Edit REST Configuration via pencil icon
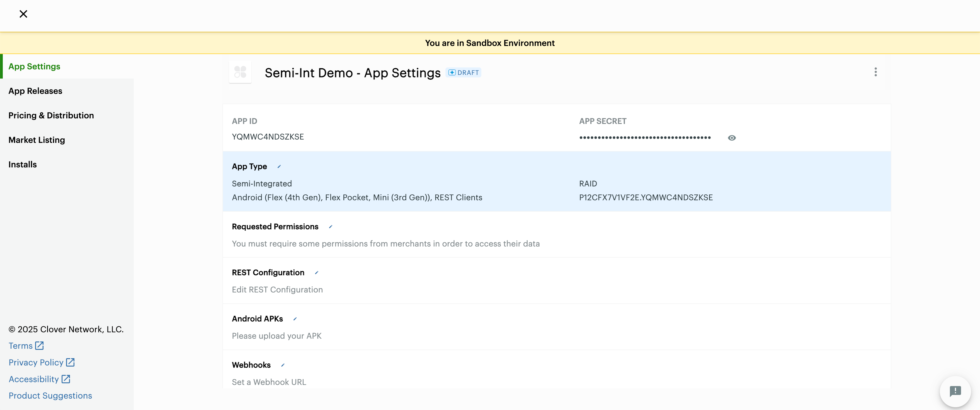The width and height of the screenshot is (980, 410). click(316, 273)
